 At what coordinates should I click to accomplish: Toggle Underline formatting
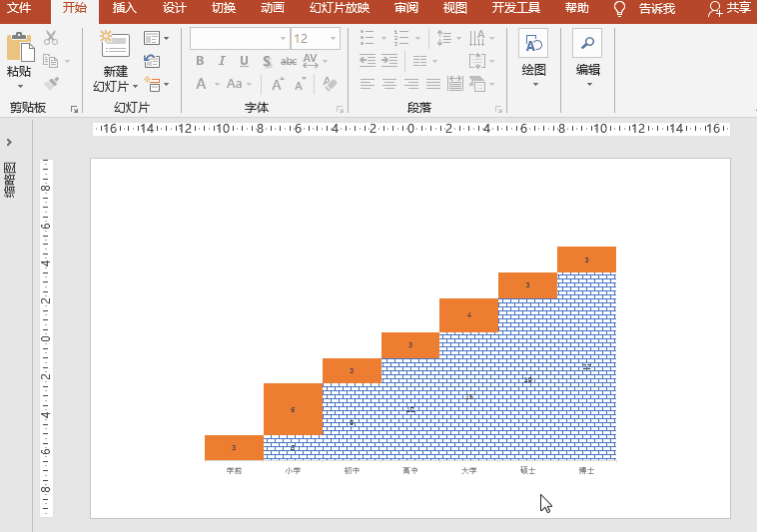click(x=244, y=61)
